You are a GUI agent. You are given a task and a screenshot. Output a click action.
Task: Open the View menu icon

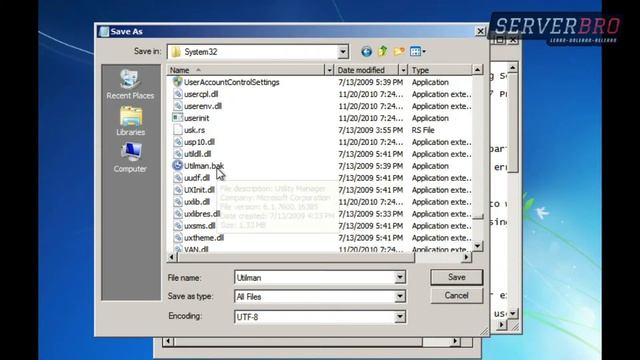click(418, 51)
